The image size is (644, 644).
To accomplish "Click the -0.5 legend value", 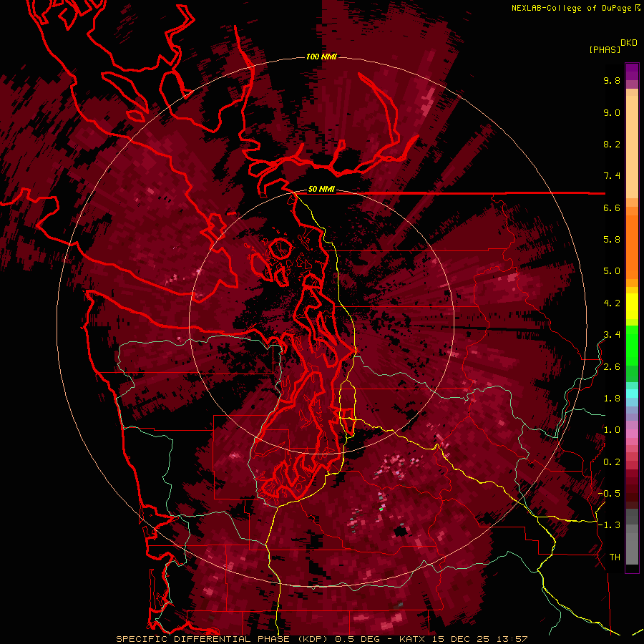I will [x=609, y=494].
